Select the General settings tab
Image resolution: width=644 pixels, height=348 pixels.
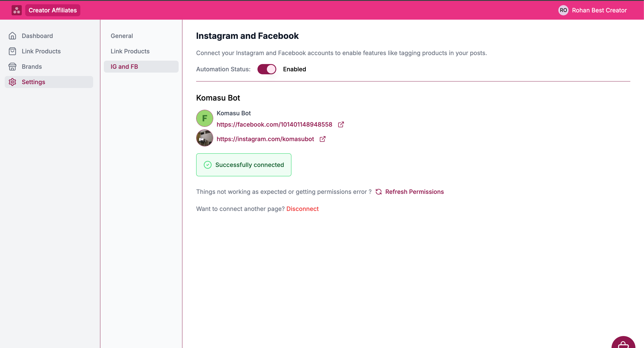(x=121, y=36)
